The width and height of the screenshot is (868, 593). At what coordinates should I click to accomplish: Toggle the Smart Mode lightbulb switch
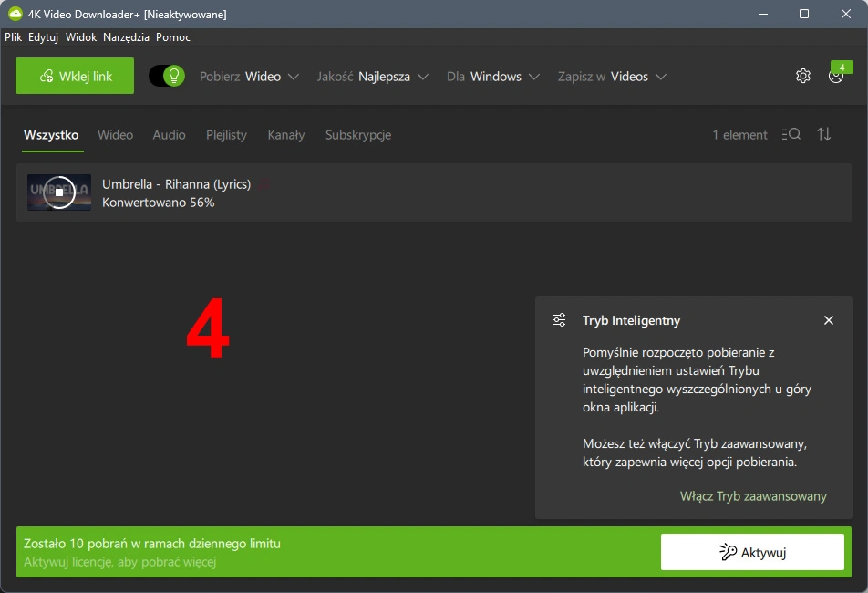pos(167,76)
